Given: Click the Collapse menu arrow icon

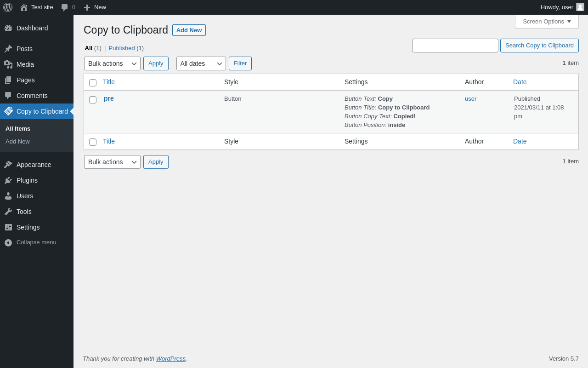Looking at the screenshot, I should (x=8, y=242).
